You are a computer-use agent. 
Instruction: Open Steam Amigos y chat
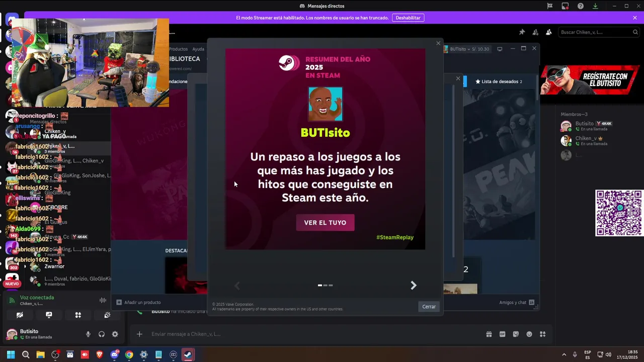click(517, 303)
